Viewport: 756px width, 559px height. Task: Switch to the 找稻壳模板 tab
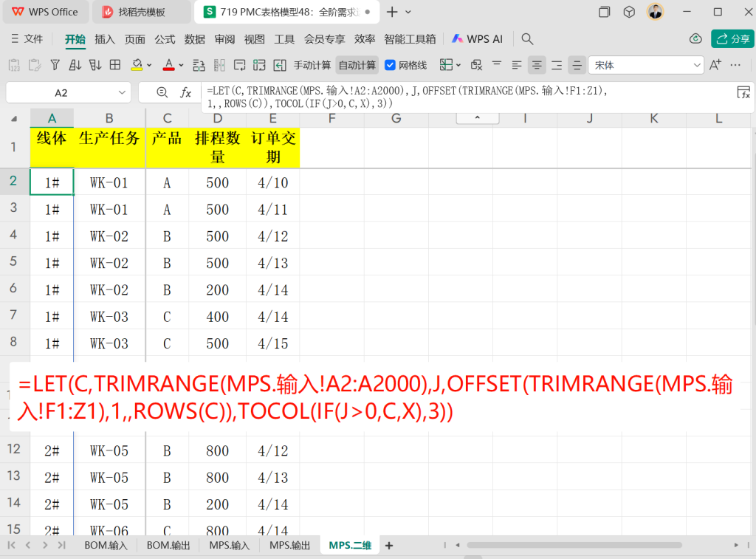[141, 12]
